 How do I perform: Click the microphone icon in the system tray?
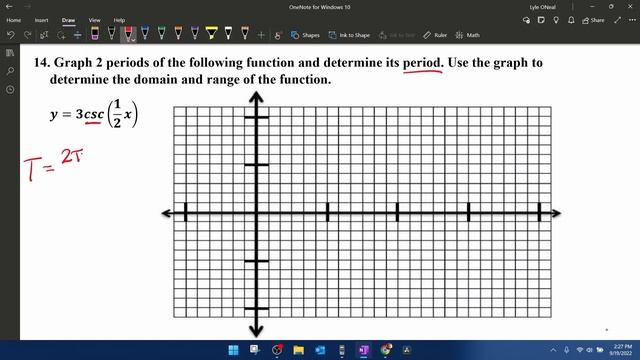567,350
